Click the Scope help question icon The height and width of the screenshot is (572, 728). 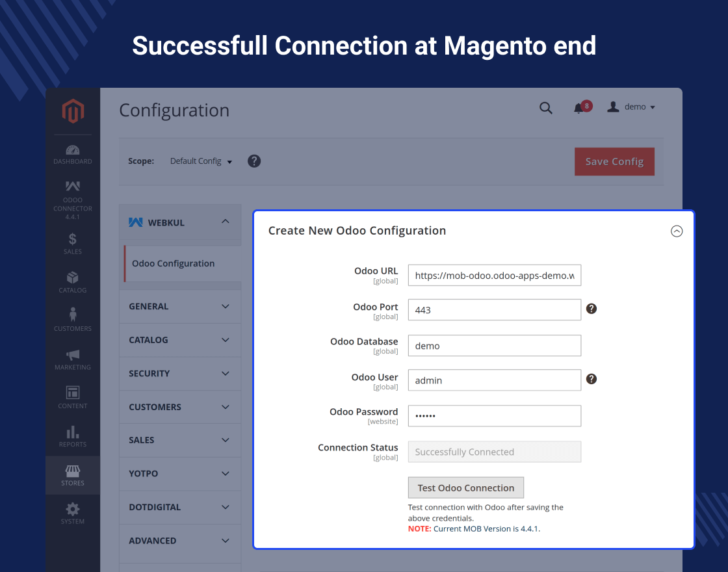click(254, 161)
